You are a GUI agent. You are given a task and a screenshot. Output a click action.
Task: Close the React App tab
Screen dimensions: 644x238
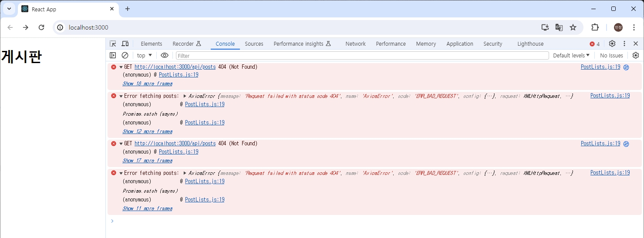(112, 9)
